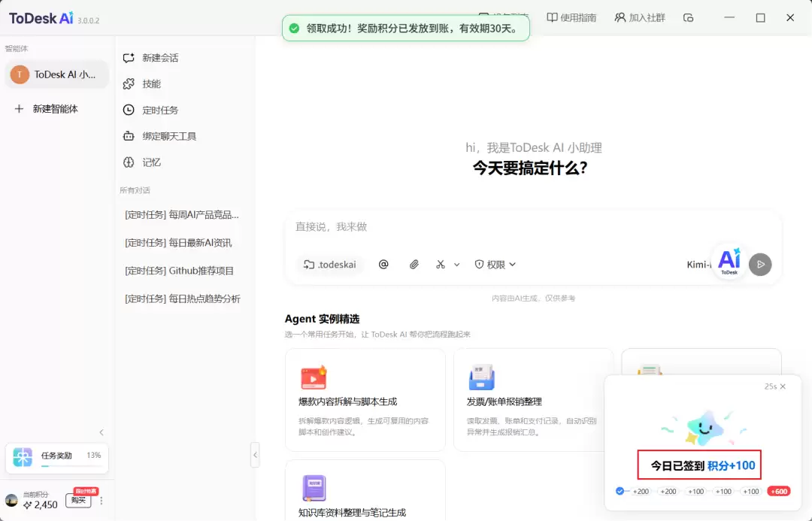Screen dimensions: 812x521
Task: Open conversation [定时任务] 每周AI产品竞品...
Action: (x=182, y=215)
